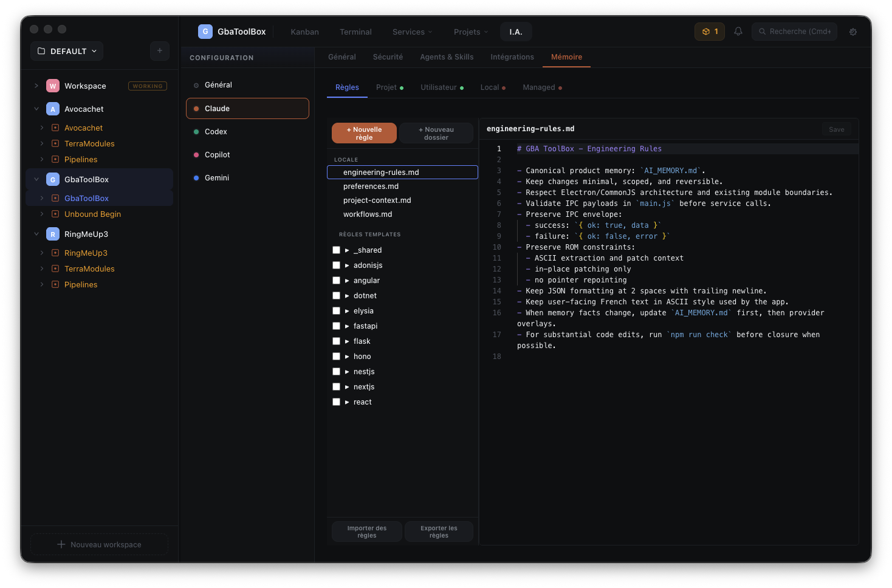Click the plus icon beside DEFAULT
The width and height of the screenshot is (892, 588).
tap(160, 51)
